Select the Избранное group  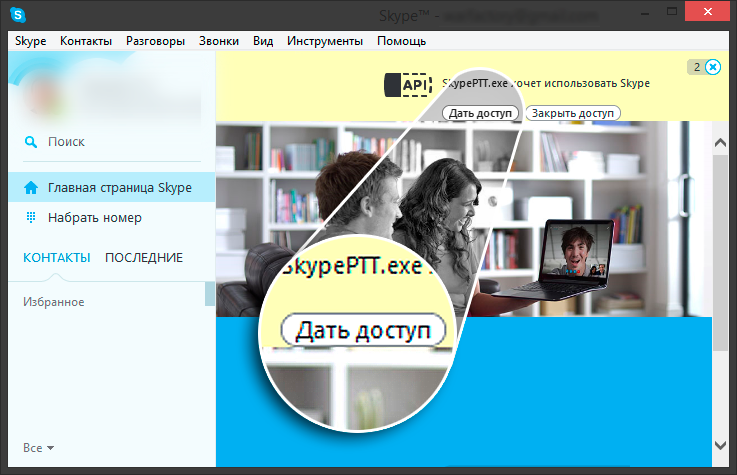(x=54, y=302)
